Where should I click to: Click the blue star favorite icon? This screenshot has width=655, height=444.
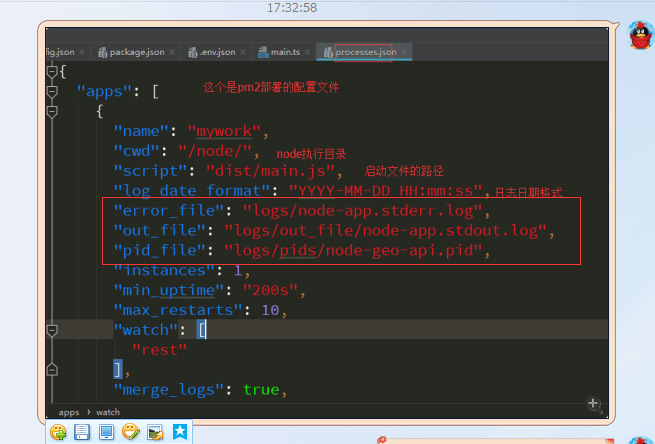tap(179, 432)
